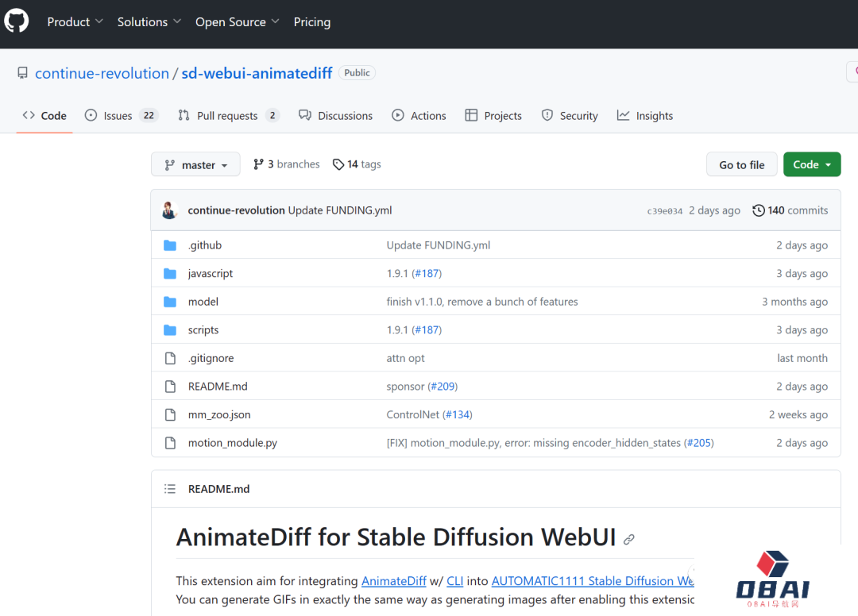Image resolution: width=858 pixels, height=616 pixels.
Task: Open the README outline list icon
Action: [170, 489]
